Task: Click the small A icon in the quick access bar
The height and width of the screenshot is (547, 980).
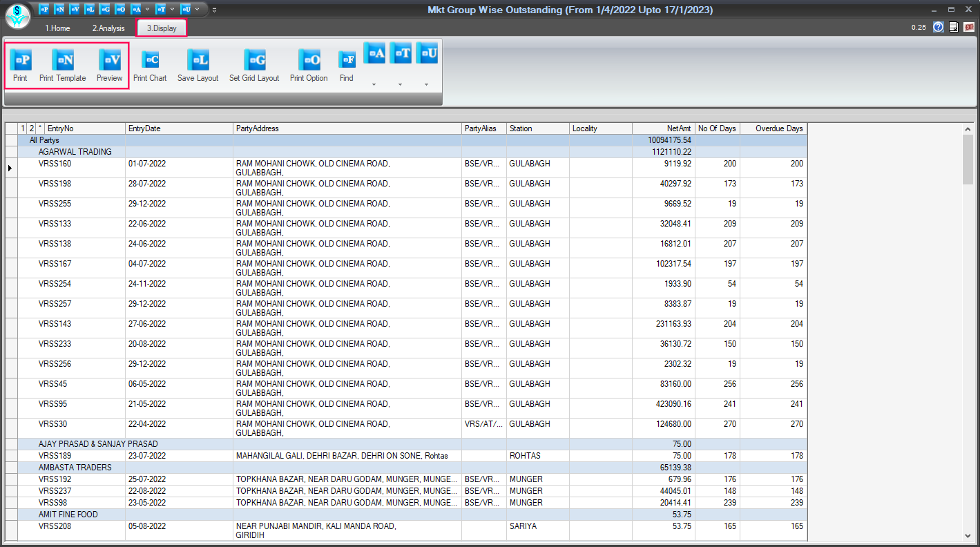Action: (x=136, y=9)
